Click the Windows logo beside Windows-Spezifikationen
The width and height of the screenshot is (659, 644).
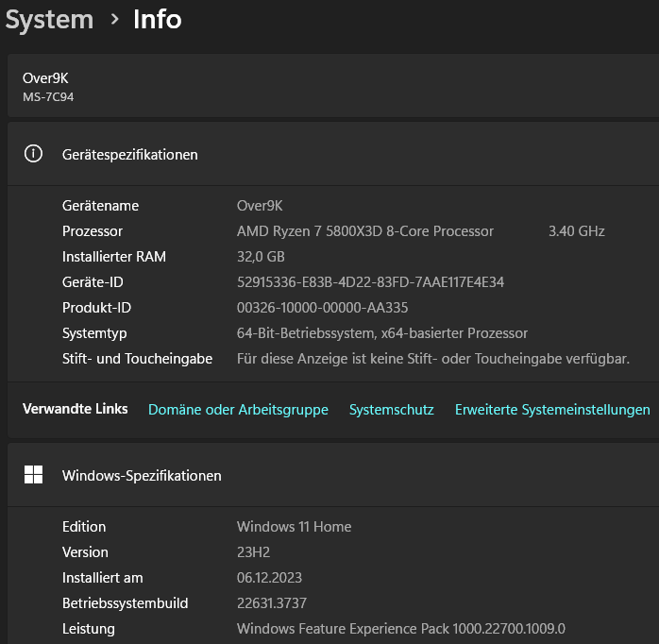point(33,475)
